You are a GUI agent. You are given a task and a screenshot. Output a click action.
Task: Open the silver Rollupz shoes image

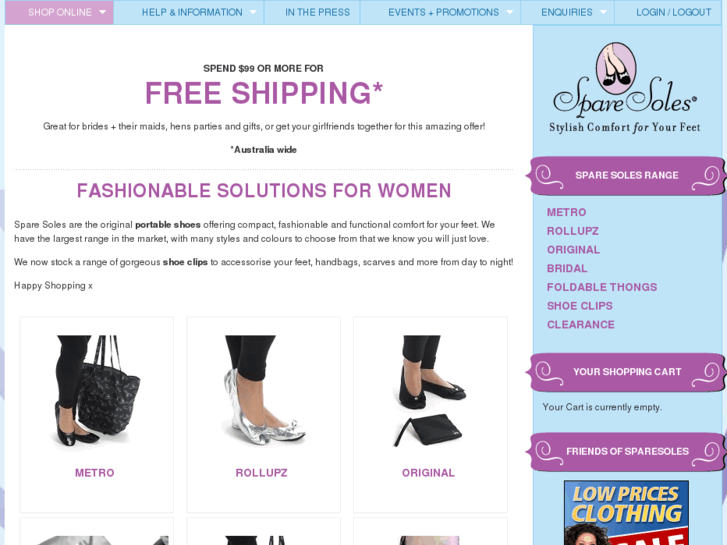(263, 391)
